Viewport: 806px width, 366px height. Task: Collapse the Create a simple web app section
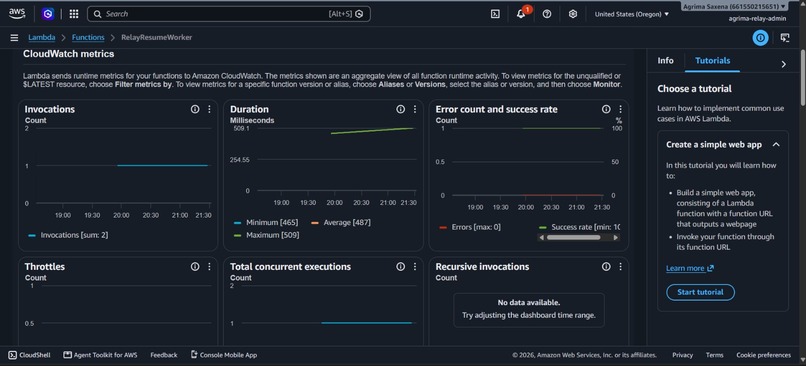pos(776,144)
